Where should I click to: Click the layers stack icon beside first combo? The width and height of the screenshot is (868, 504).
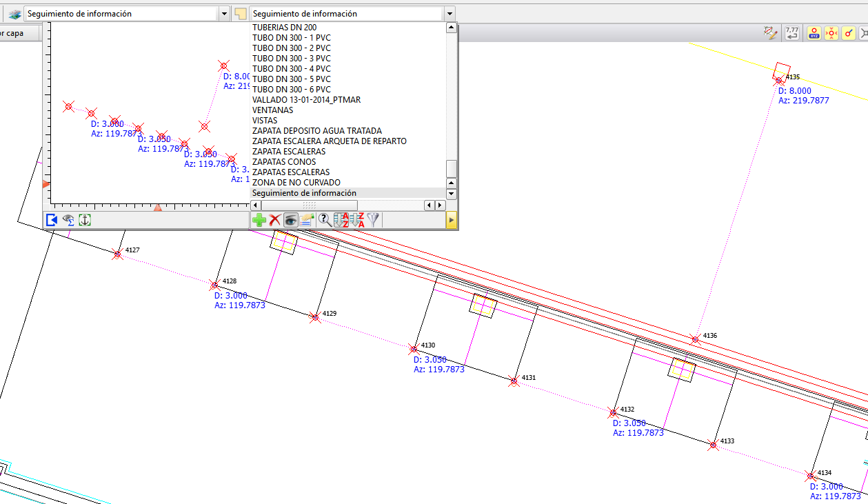pyautogui.click(x=14, y=13)
